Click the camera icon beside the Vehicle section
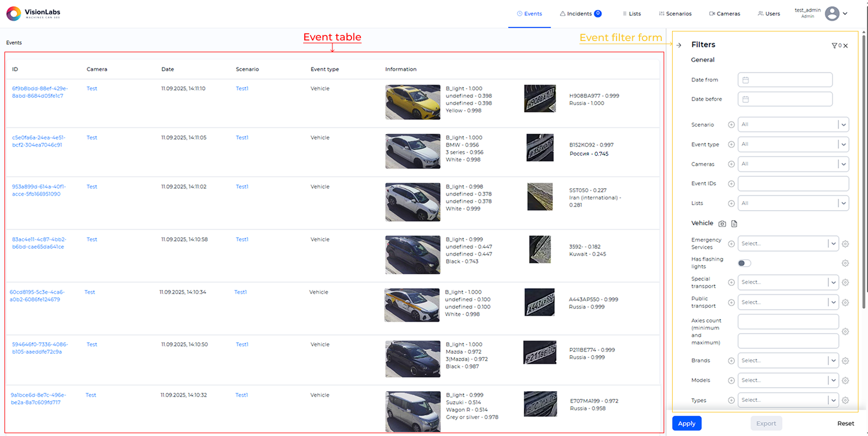 click(723, 223)
